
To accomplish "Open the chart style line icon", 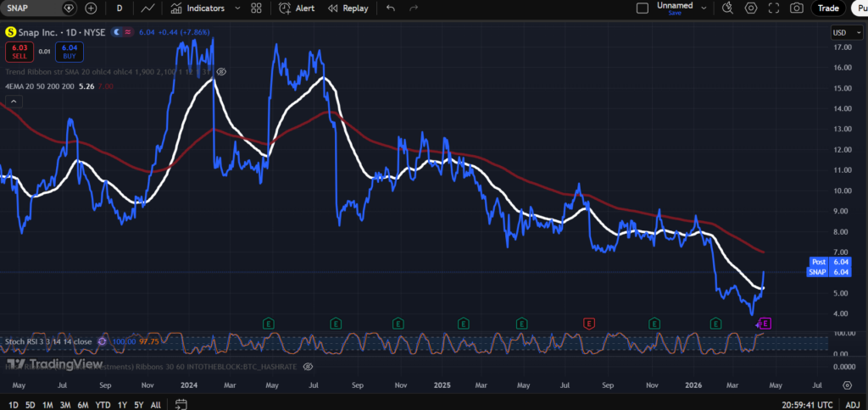I will (x=148, y=8).
